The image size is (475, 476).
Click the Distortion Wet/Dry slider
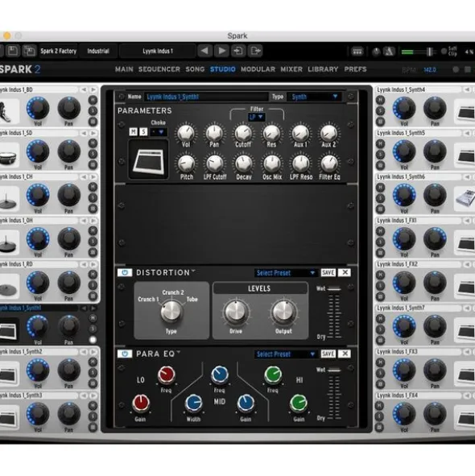[334, 313]
